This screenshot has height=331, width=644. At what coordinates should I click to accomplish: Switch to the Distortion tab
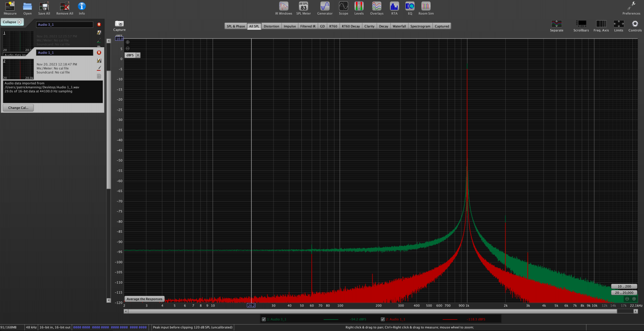point(271,26)
